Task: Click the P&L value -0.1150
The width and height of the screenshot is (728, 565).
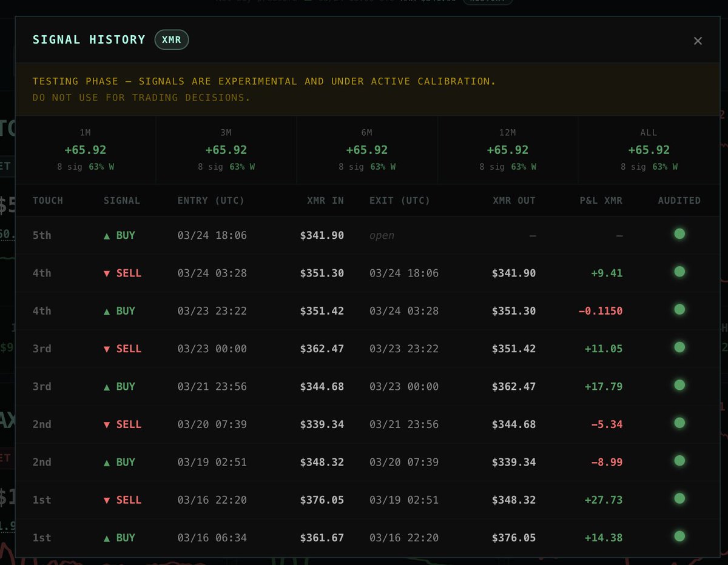Action: tap(600, 311)
